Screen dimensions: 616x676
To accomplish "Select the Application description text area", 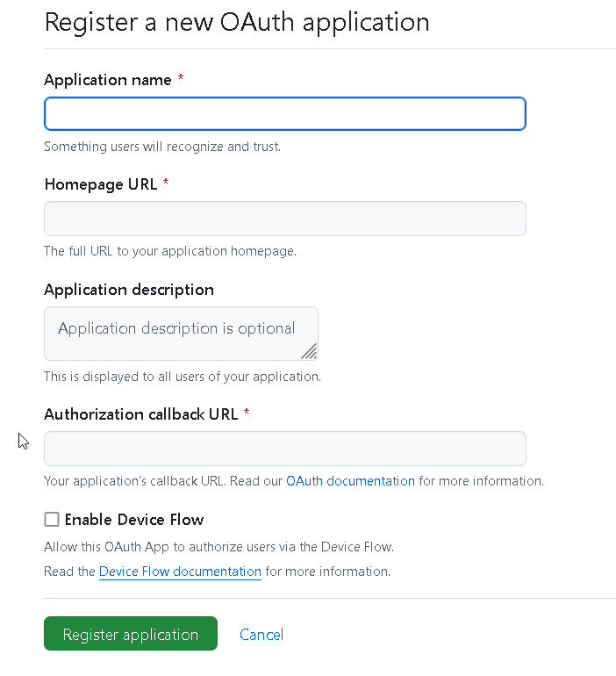I will pyautogui.click(x=181, y=334).
